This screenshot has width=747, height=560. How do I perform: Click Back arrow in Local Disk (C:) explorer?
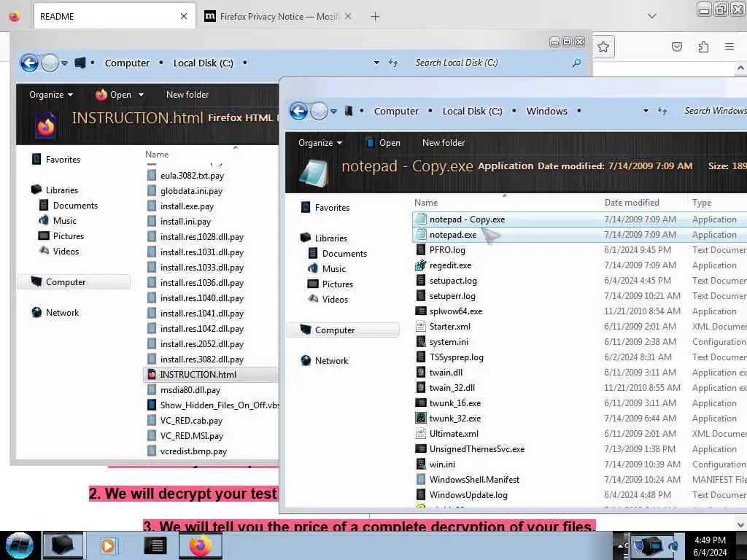pyautogui.click(x=29, y=63)
